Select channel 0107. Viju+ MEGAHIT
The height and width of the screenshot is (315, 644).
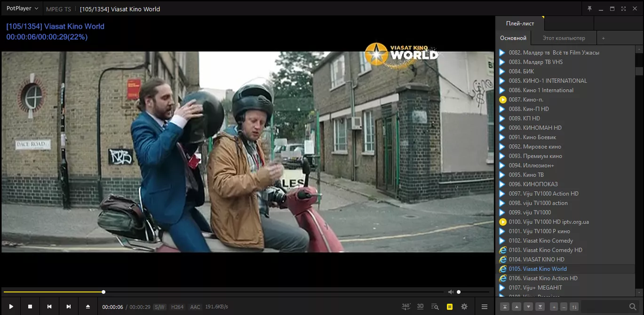566,288
